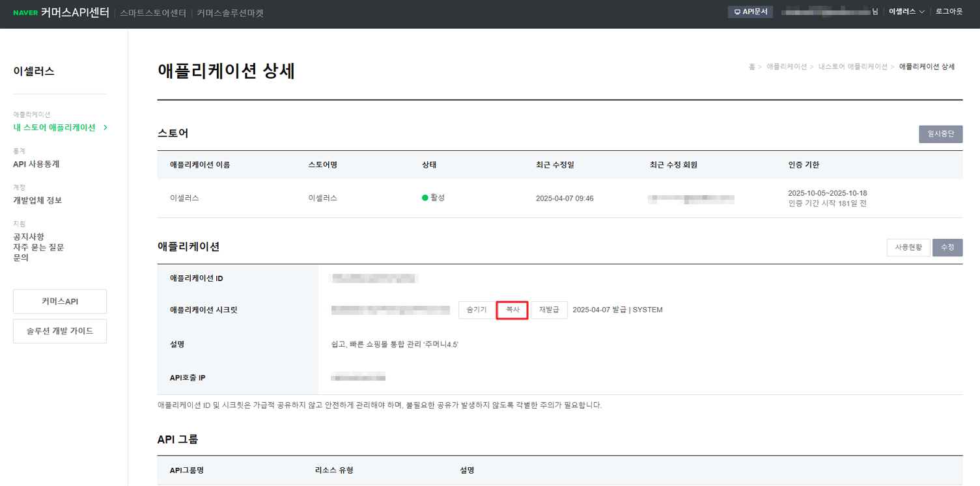The image size is (980, 486).
Task: Click the 인증 기한 column header
Action: click(x=804, y=165)
